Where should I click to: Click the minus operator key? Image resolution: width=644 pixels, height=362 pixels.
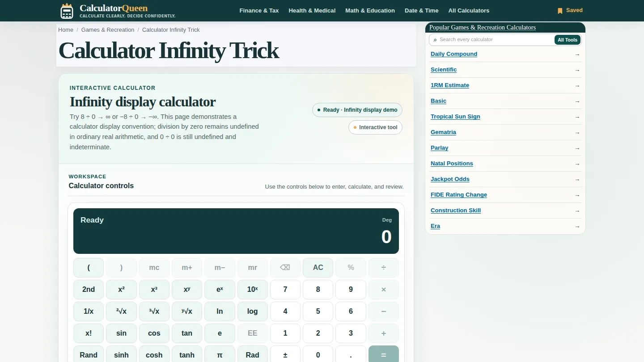coord(383,311)
